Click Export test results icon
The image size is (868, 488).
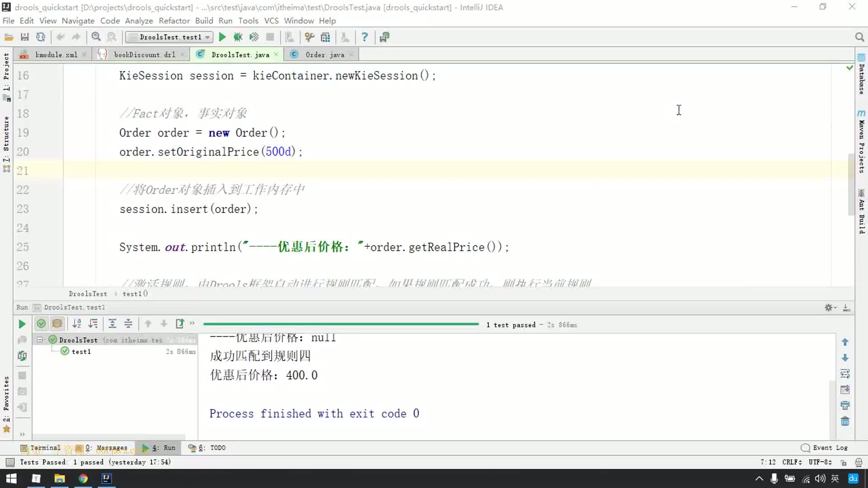pos(180,324)
